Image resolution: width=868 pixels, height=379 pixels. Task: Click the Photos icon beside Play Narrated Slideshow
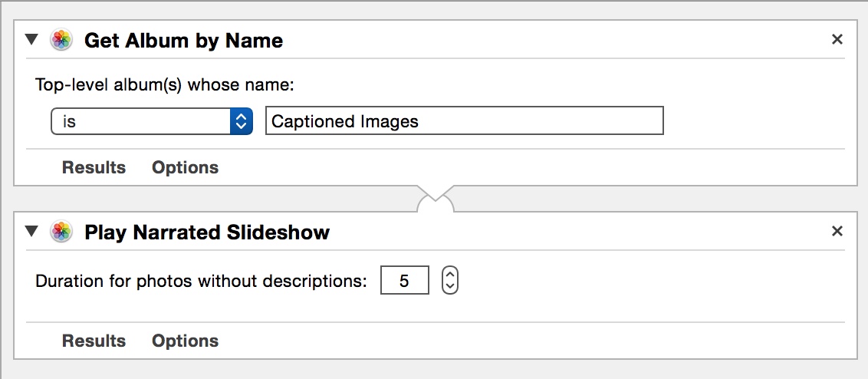[61, 232]
